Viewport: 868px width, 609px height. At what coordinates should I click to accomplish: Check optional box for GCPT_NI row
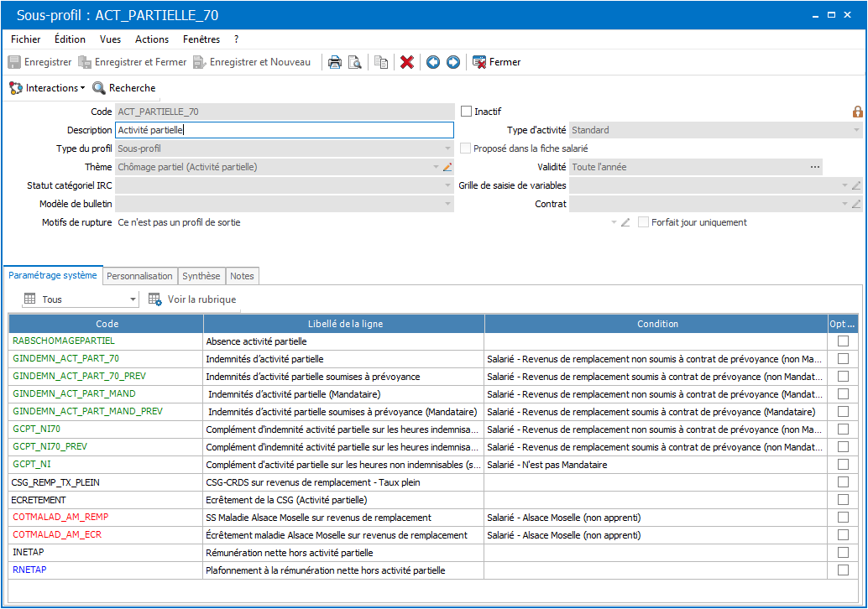point(843,464)
